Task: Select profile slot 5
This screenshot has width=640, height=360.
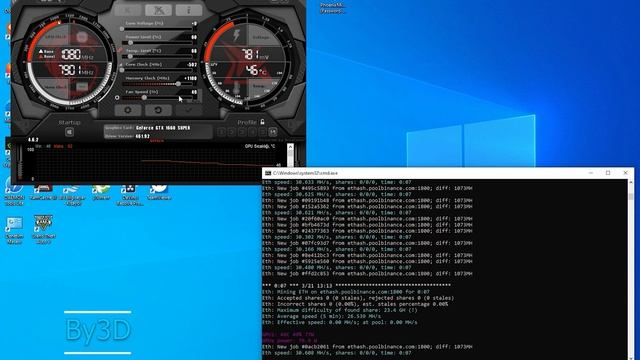Action: pos(262,132)
